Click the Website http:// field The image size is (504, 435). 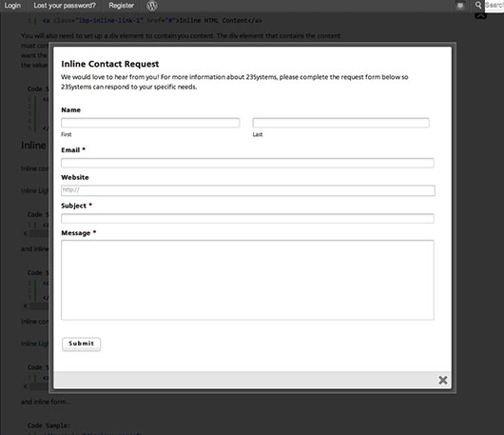pos(248,190)
